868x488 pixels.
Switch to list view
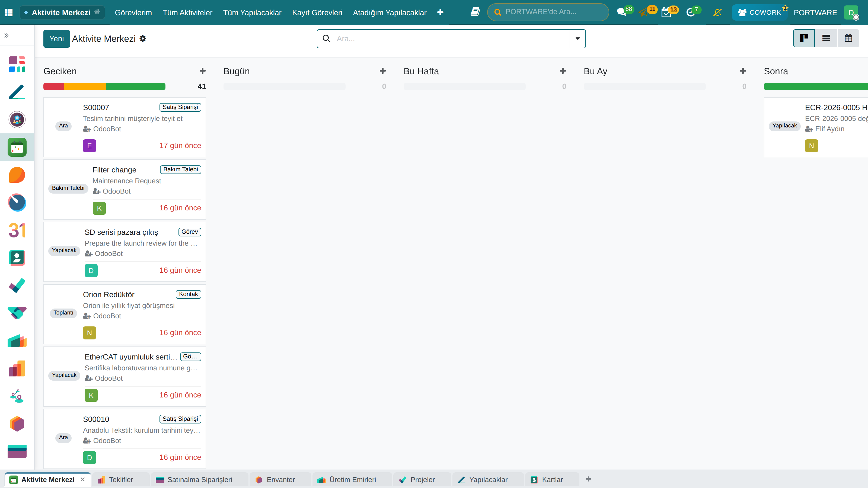point(826,38)
